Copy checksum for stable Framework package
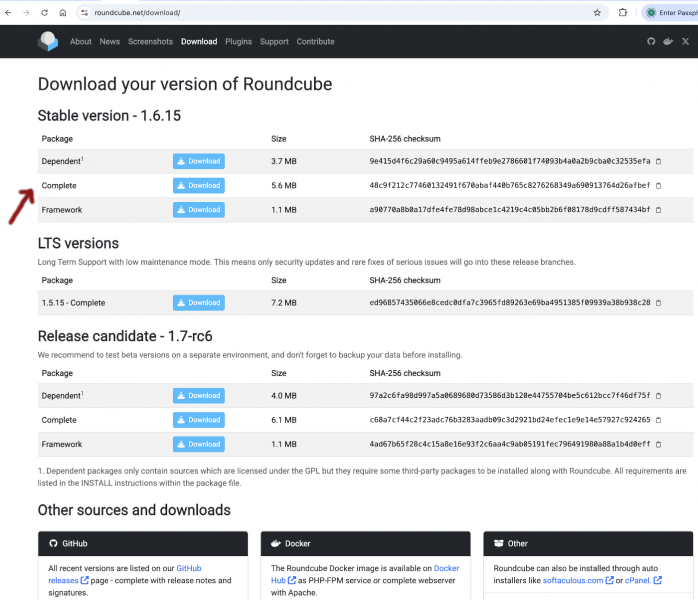The image size is (698, 600). [658, 210]
